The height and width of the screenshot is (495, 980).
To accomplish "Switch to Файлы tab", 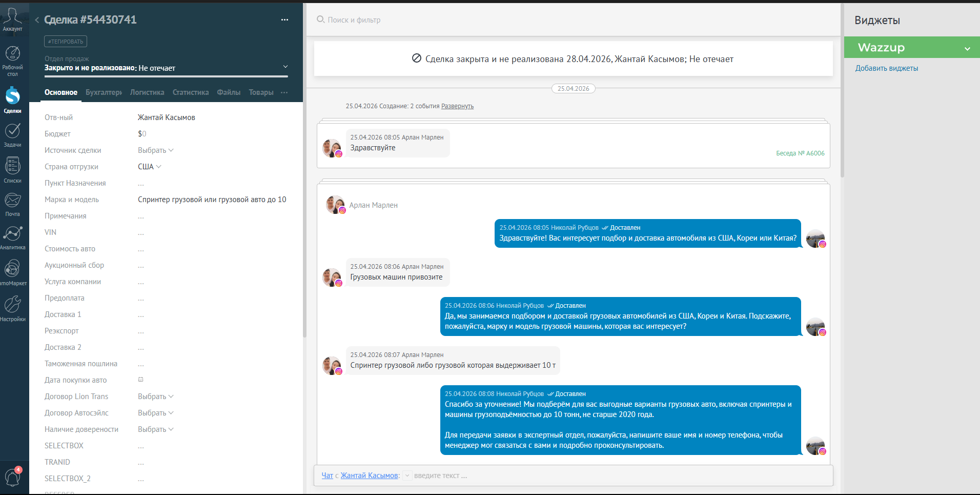I will point(229,92).
